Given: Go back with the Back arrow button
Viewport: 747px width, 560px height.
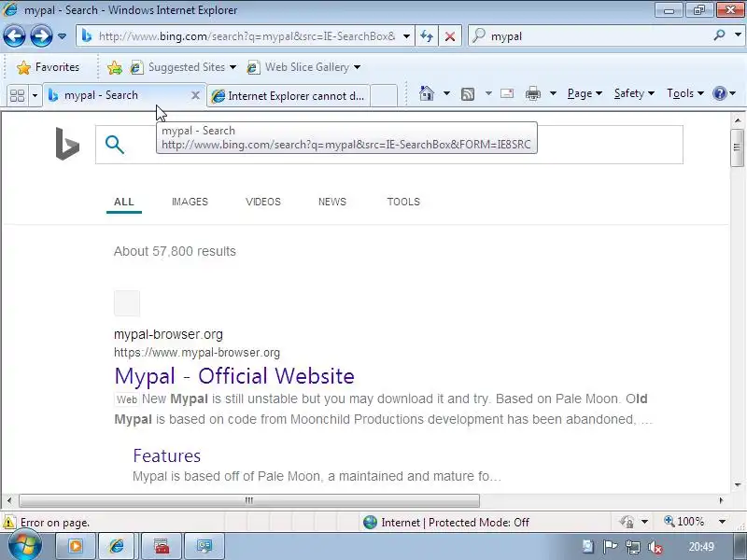Looking at the screenshot, I should tap(14, 35).
